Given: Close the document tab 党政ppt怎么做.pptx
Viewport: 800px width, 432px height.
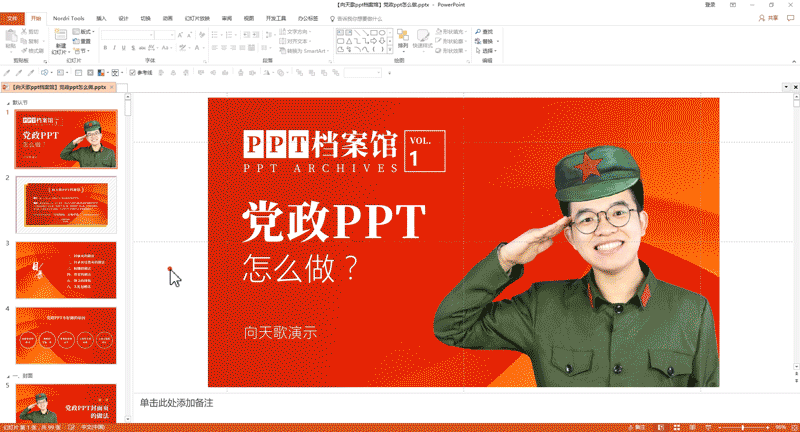Looking at the screenshot, I should [x=112, y=87].
